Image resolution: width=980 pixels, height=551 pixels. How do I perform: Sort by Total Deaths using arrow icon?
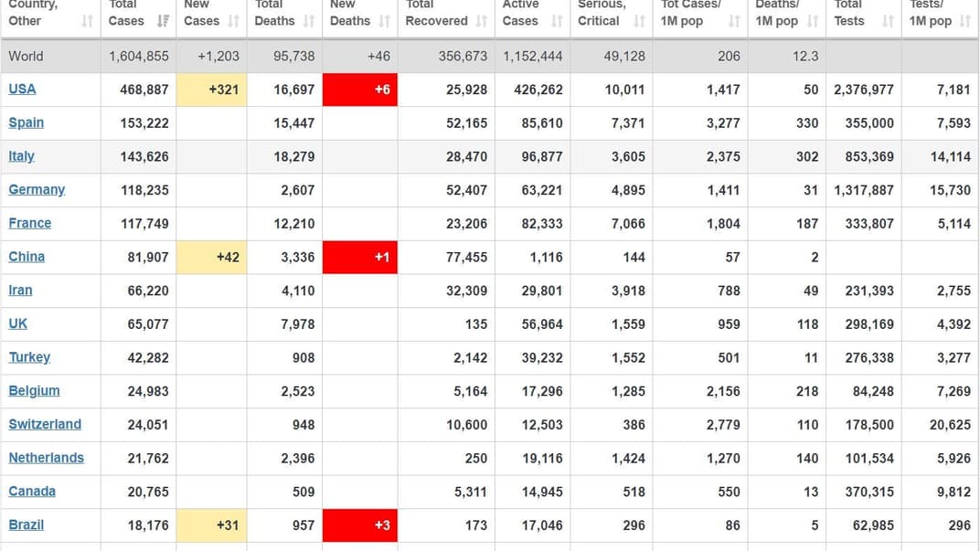pyautogui.click(x=309, y=21)
